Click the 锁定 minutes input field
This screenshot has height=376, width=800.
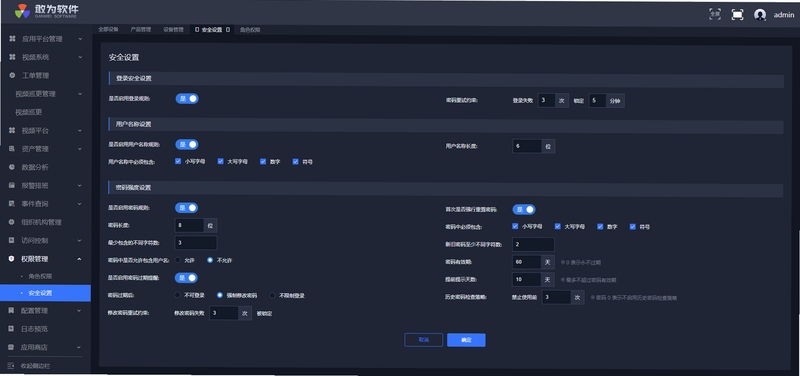tap(597, 101)
